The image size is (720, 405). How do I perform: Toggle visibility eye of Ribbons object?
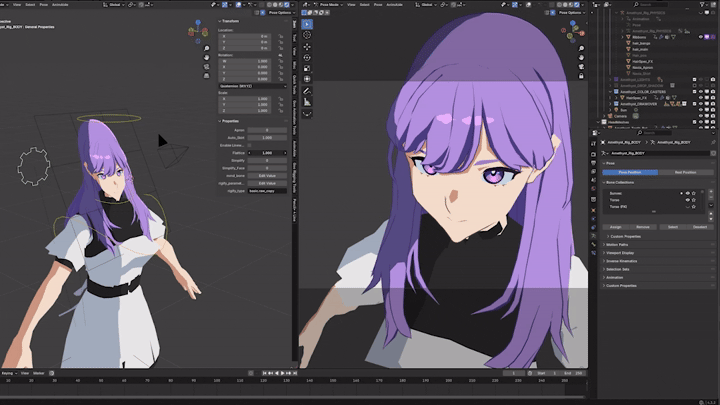[701, 37]
